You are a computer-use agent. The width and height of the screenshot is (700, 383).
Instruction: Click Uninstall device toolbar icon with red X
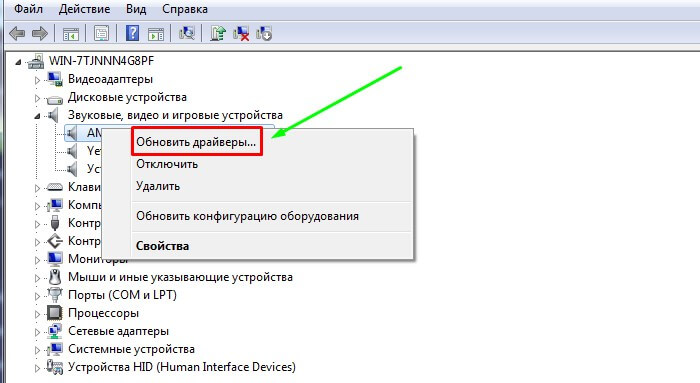241,33
